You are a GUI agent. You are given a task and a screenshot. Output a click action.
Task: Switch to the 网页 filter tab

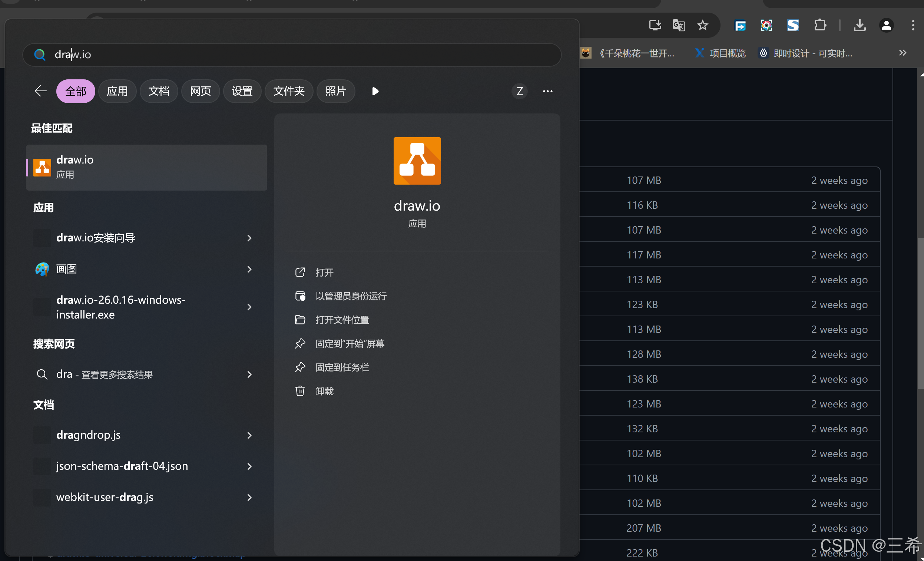pos(200,91)
